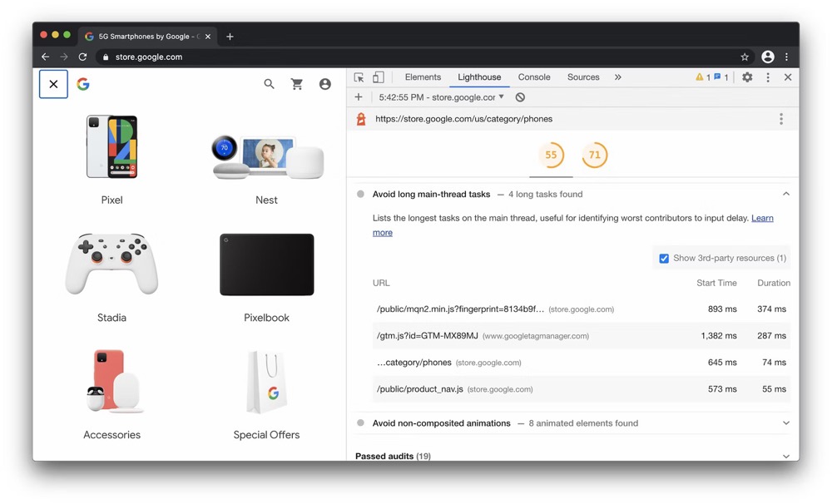Click the blue messages count indicator
The image size is (832, 504).
(x=721, y=77)
